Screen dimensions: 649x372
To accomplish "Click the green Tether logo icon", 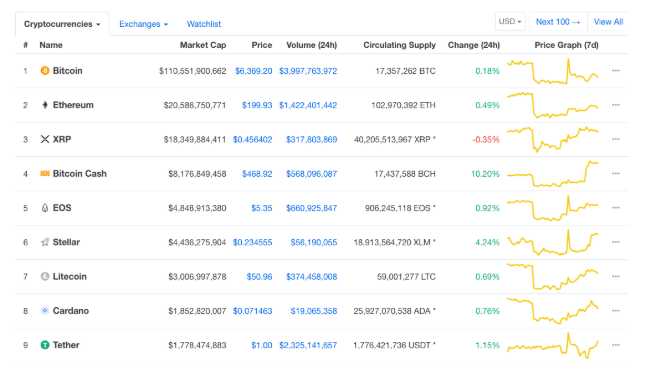I will [x=45, y=345].
